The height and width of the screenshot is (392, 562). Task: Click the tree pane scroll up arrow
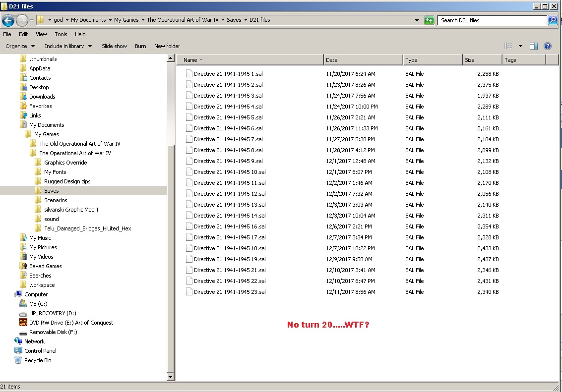[x=171, y=58]
